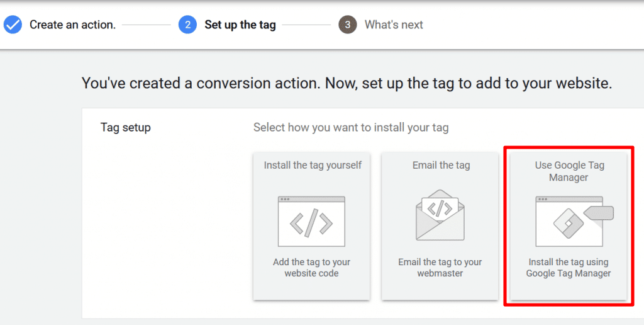The height and width of the screenshot is (325, 644).
Task: Click the line connecting steps 2 and 3
Action: coord(306,25)
